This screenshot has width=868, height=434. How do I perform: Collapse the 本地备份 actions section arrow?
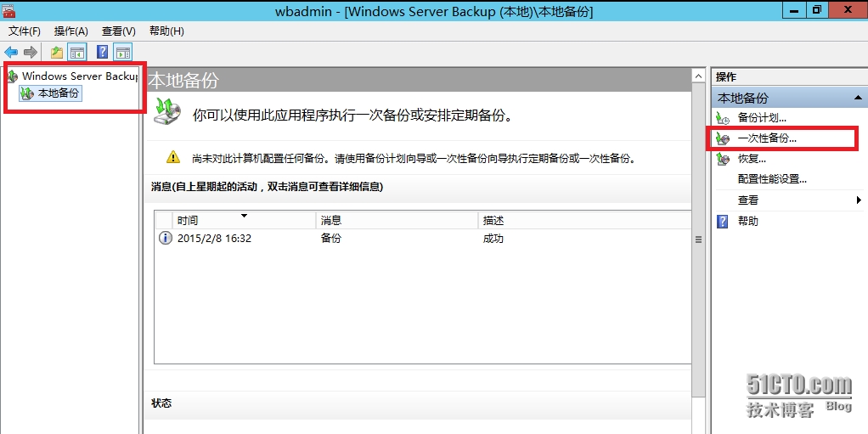coord(858,98)
